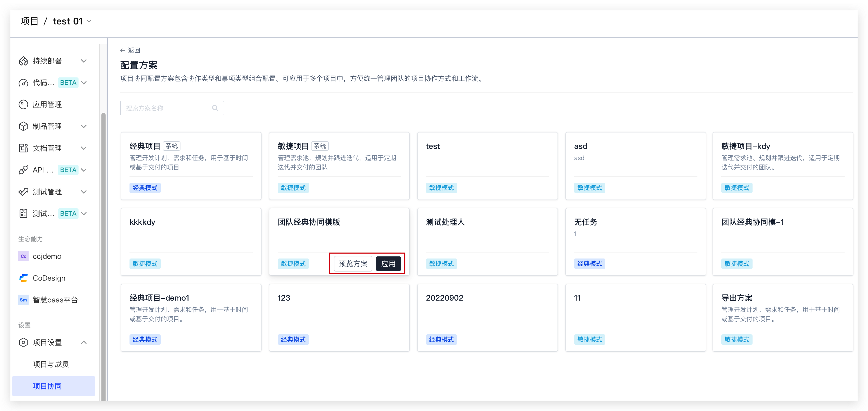Expand the 测试管理 menu chevron
The height and width of the screenshot is (411, 868).
84,192
